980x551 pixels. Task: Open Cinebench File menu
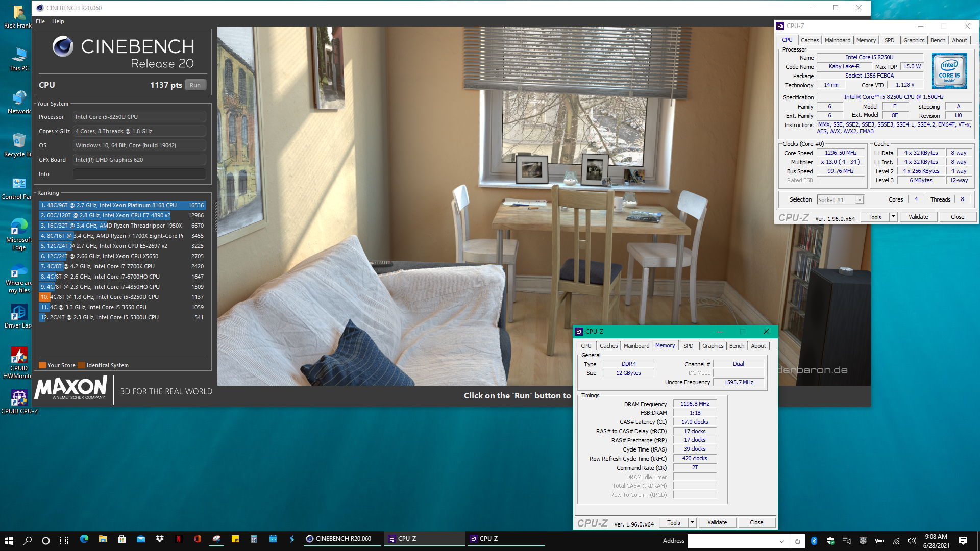click(x=40, y=21)
